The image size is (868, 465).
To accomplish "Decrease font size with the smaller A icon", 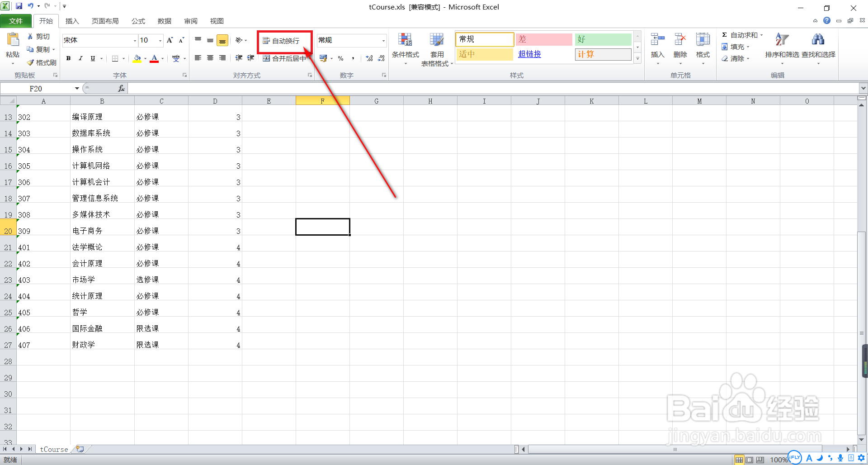I will (x=181, y=40).
